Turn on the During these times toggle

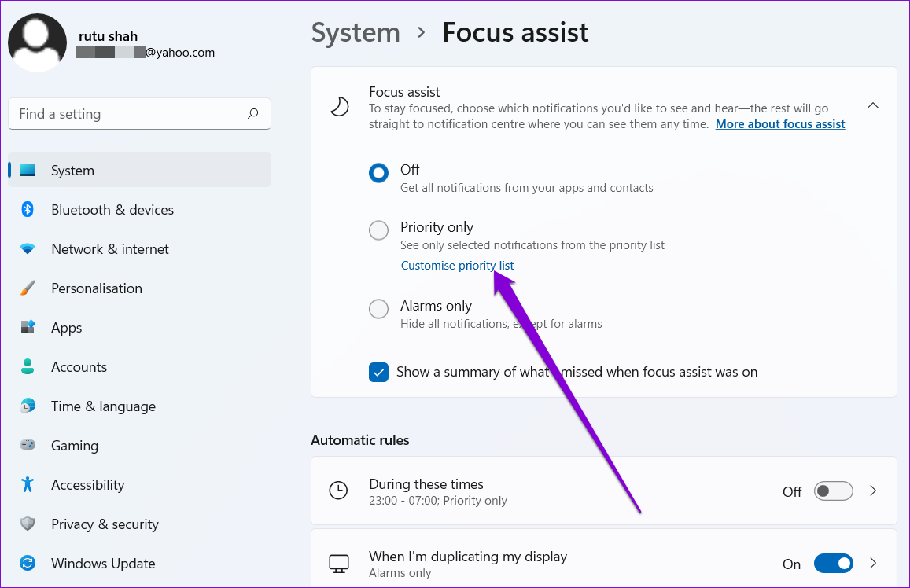tap(834, 491)
